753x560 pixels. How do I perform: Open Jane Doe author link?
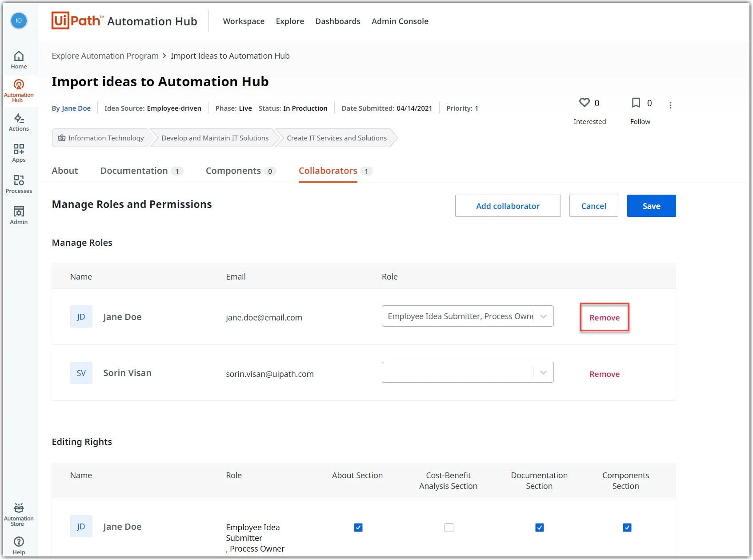[76, 108]
